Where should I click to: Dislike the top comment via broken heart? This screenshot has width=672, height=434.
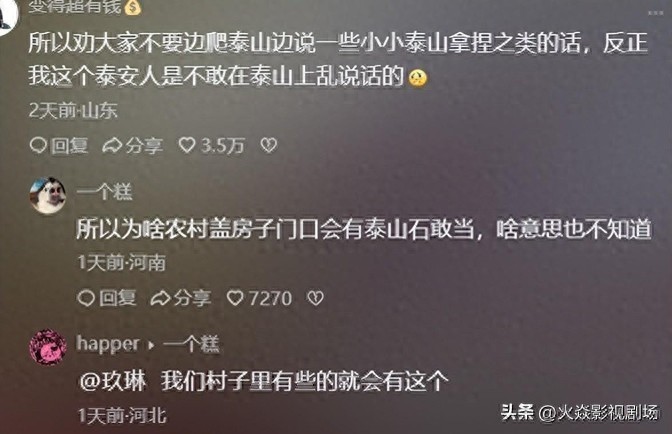click(269, 145)
